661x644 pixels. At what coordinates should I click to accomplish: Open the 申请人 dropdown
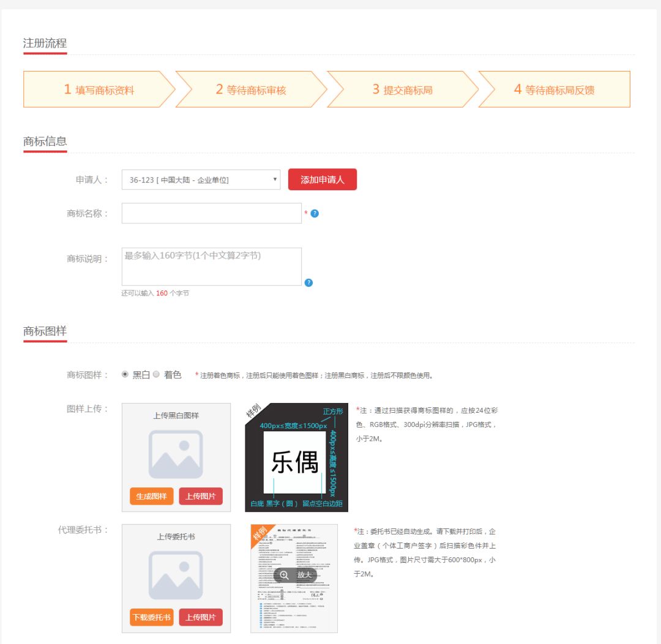201,180
